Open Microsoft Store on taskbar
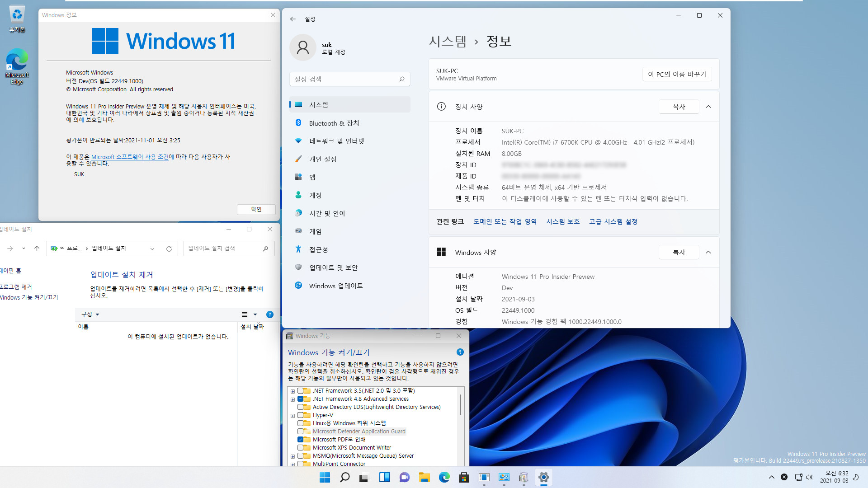Image resolution: width=868 pixels, height=488 pixels. click(x=464, y=477)
